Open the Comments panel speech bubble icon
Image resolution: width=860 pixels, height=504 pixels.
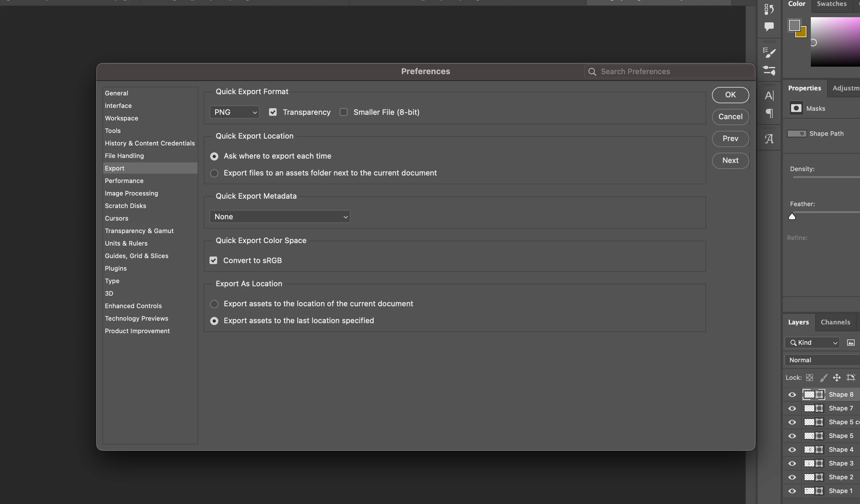pyautogui.click(x=769, y=27)
